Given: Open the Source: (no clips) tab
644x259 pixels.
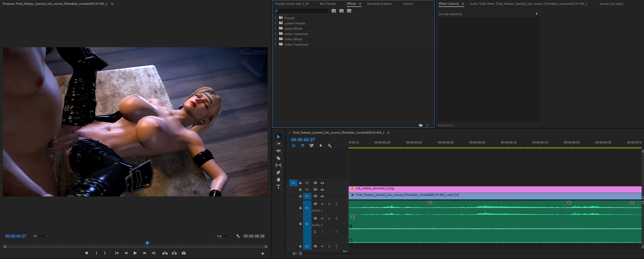Looking at the screenshot, I should click(611, 4).
